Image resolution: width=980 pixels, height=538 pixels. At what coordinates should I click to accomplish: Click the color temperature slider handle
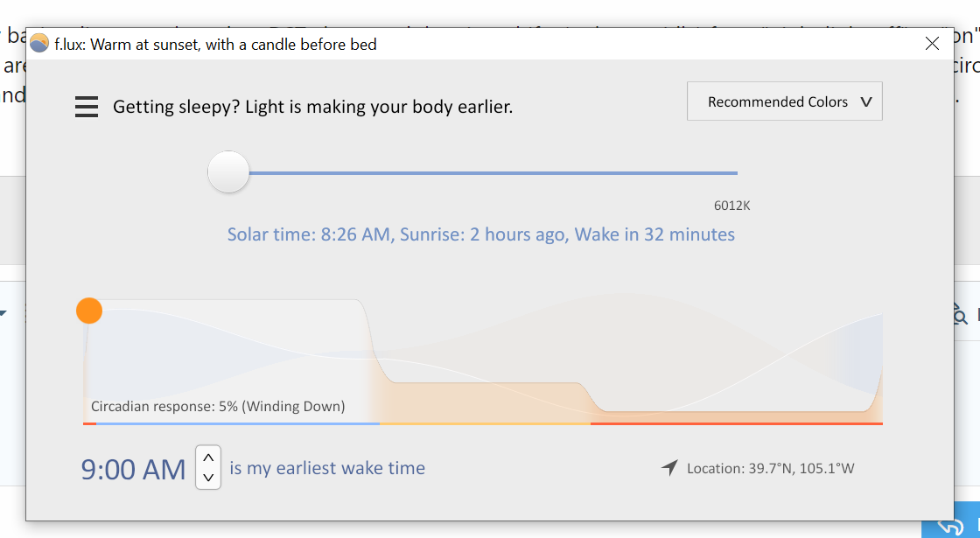(228, 171)
